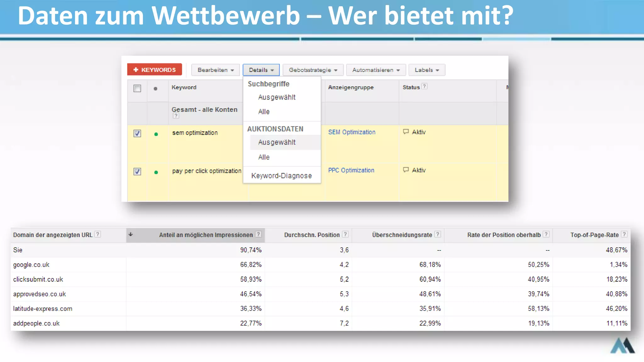Click the 90,74% impression share value
Screen dimensions: 644x362
251,250
